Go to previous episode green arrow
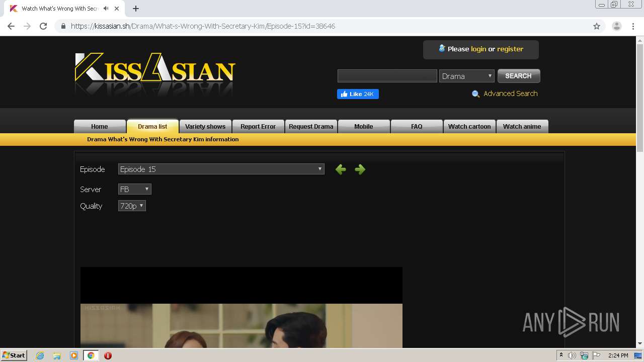The height and width of the screenshot is (362, 644). (341, 169)
